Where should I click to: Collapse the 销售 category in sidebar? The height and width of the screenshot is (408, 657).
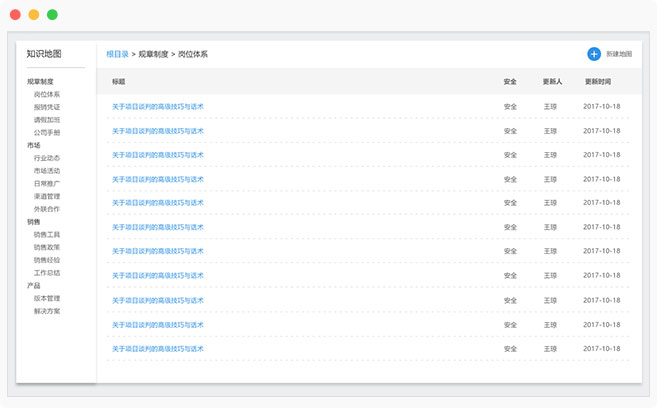pos(34,222)
